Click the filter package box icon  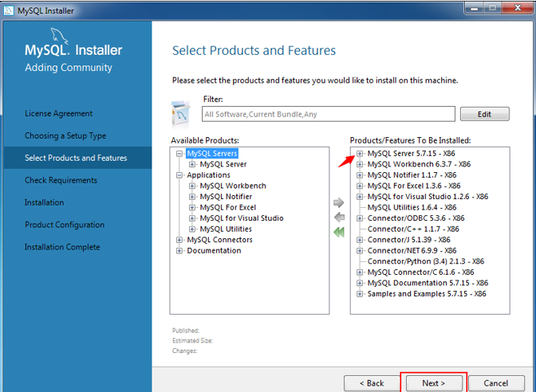coord(180,113)
